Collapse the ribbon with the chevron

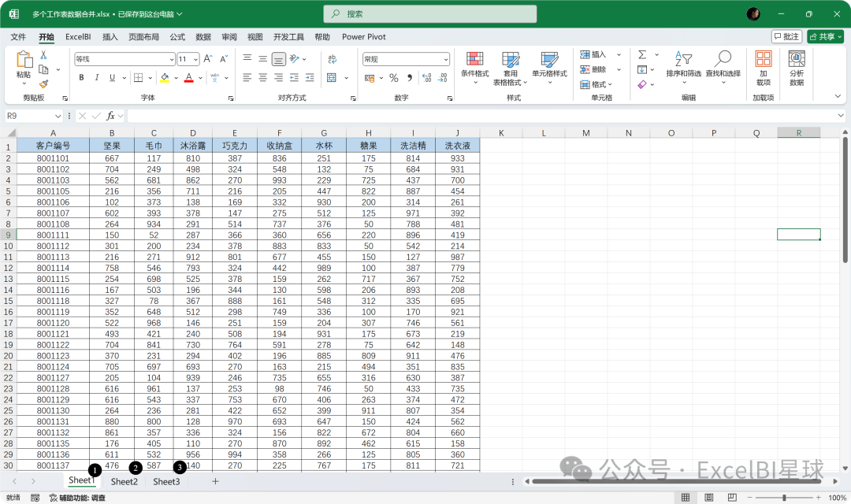[x=838, y=97]
